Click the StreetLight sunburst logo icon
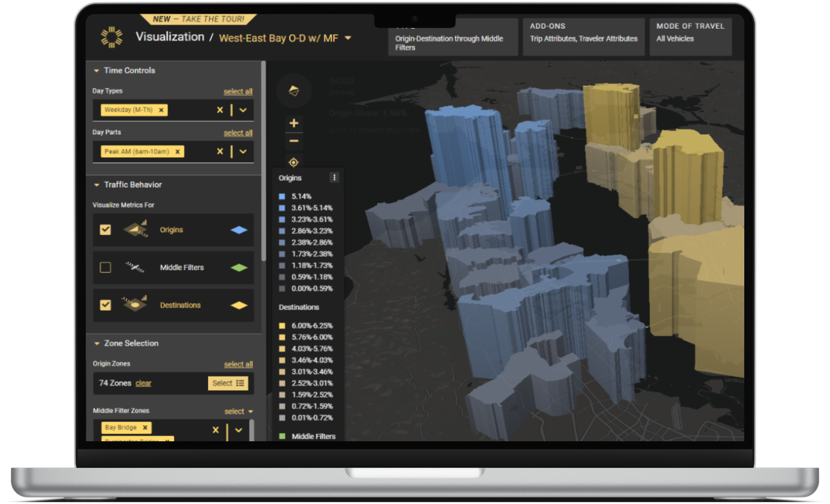Image resolution: width=830 pixels, height=504 pixels. (111, 37)
